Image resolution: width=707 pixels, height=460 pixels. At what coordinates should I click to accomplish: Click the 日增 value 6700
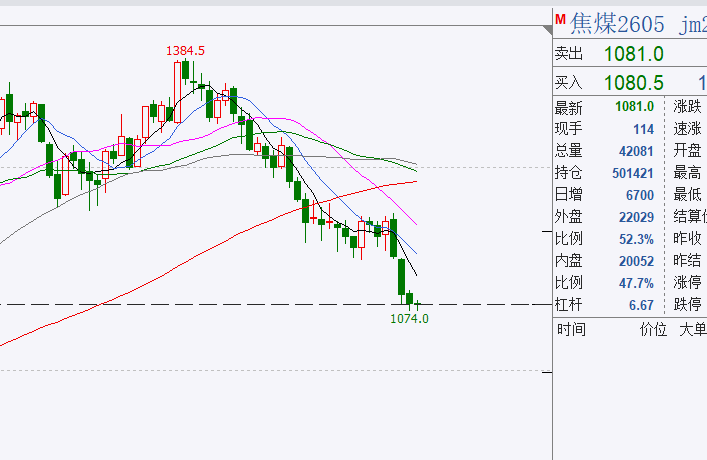pyautogui.click(x=640, y=195)
